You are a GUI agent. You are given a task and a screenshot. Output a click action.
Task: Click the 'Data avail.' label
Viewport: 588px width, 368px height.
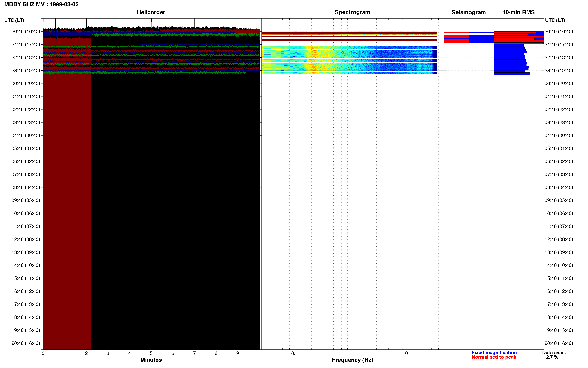click(554, 352)
